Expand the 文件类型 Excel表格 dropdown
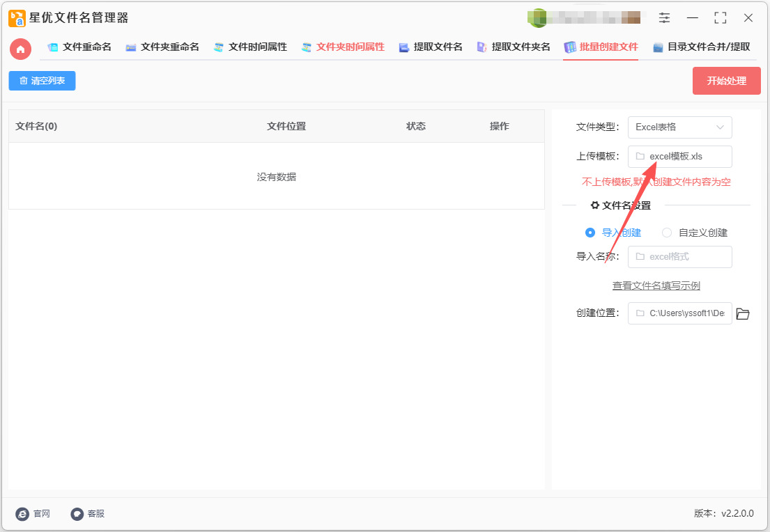The image size is (770, 532). click(679, 127)
